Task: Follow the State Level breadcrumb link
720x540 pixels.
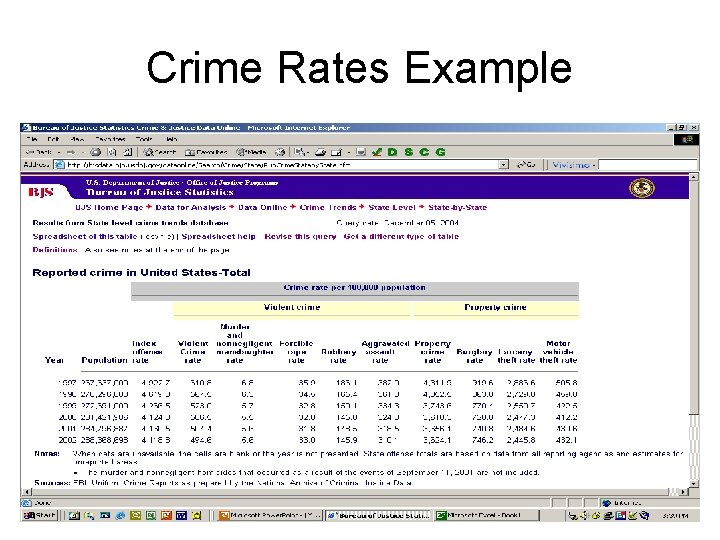Action: [x=392, y=208]
